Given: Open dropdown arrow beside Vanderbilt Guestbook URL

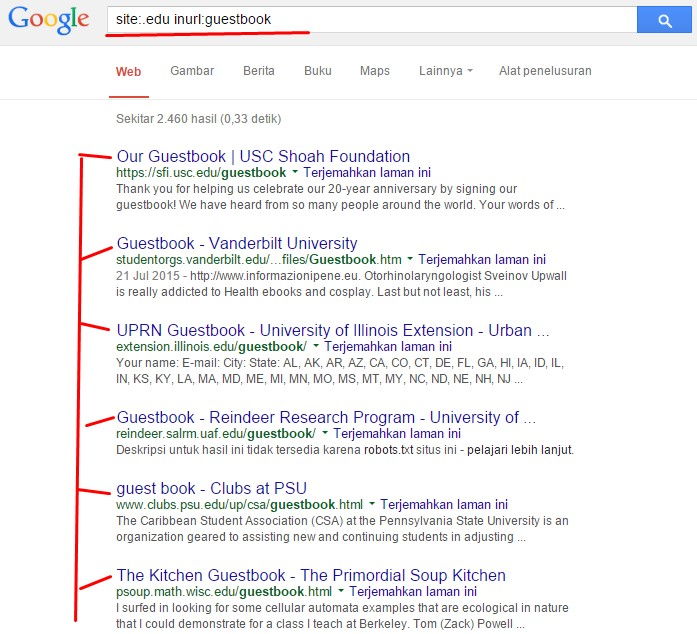Looking at the screenshot, I should coord(410,259).
